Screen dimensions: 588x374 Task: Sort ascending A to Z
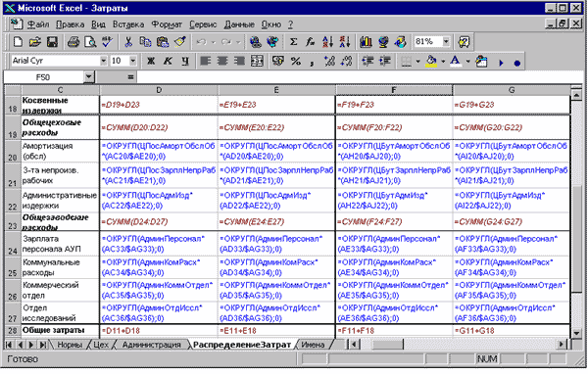(x=327, y=41)
